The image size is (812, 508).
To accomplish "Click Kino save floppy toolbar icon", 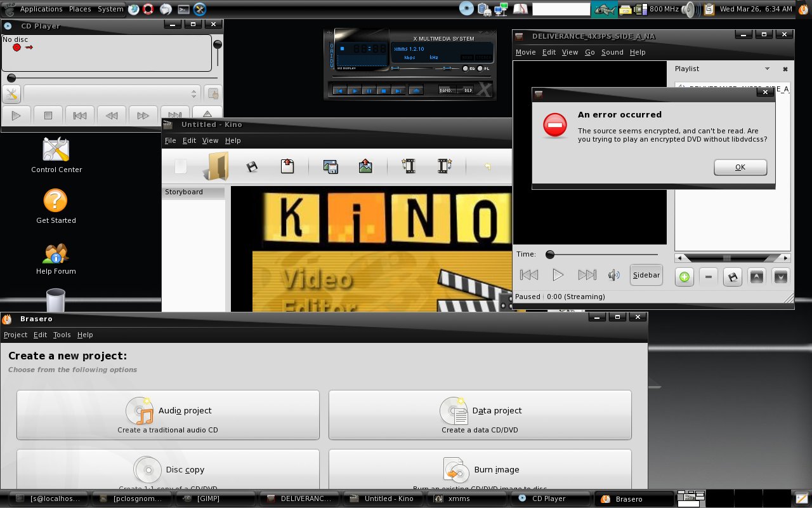I will pos(252,167).
